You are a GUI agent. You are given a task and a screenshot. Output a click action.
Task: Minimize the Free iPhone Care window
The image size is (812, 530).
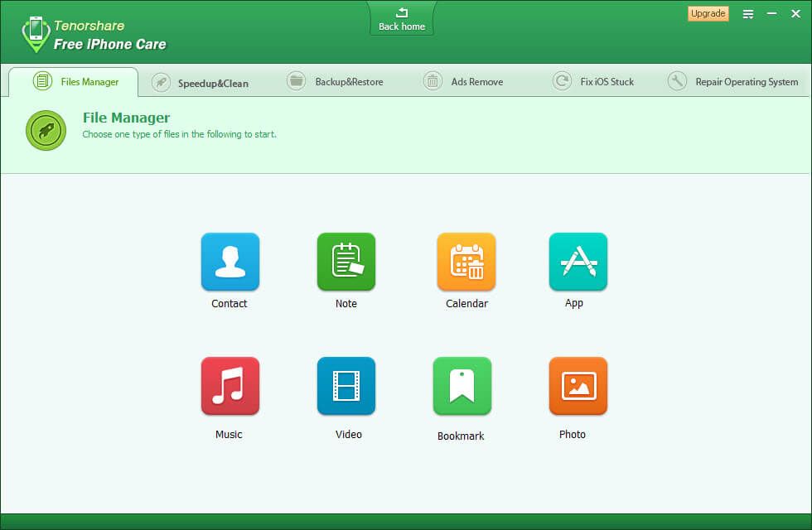pyautogui.click(x=771, y=14)
